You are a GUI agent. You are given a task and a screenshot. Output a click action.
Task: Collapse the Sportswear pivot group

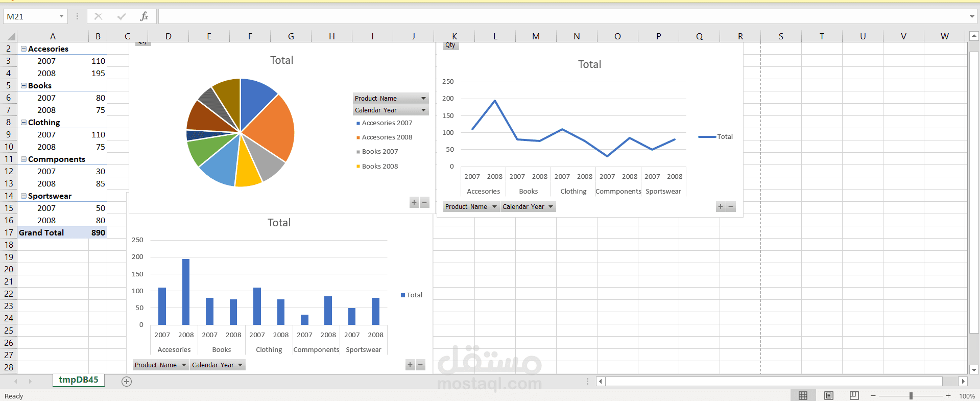(x=23, y=196)
